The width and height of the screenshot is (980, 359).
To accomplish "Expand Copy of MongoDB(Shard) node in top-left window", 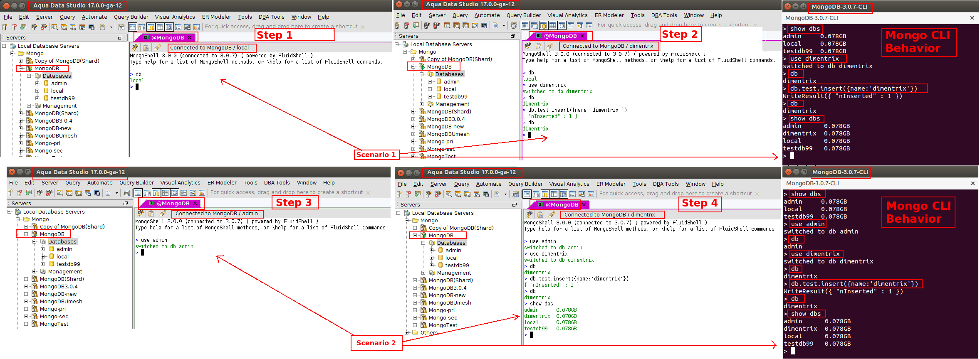I will pyautogui.click(x=21, y=61).
